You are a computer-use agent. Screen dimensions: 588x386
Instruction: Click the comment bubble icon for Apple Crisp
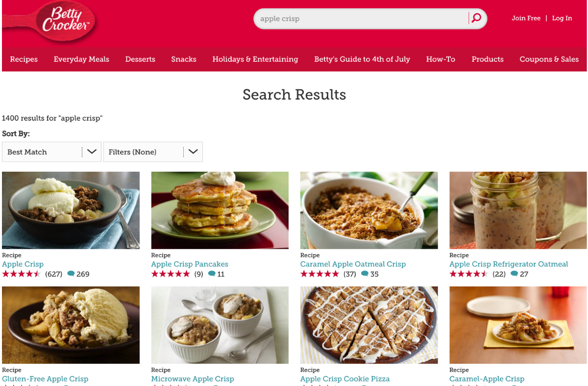(71, 274)
